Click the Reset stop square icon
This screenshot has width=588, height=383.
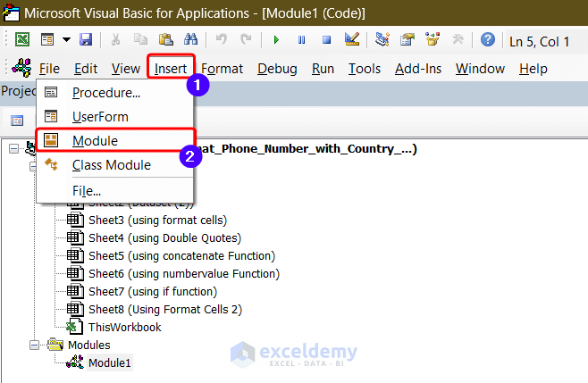(327, 39)
